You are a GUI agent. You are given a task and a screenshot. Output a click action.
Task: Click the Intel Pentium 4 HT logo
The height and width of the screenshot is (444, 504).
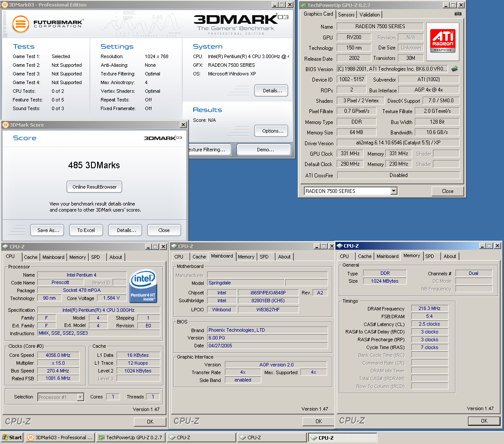[x=143, y=286]
